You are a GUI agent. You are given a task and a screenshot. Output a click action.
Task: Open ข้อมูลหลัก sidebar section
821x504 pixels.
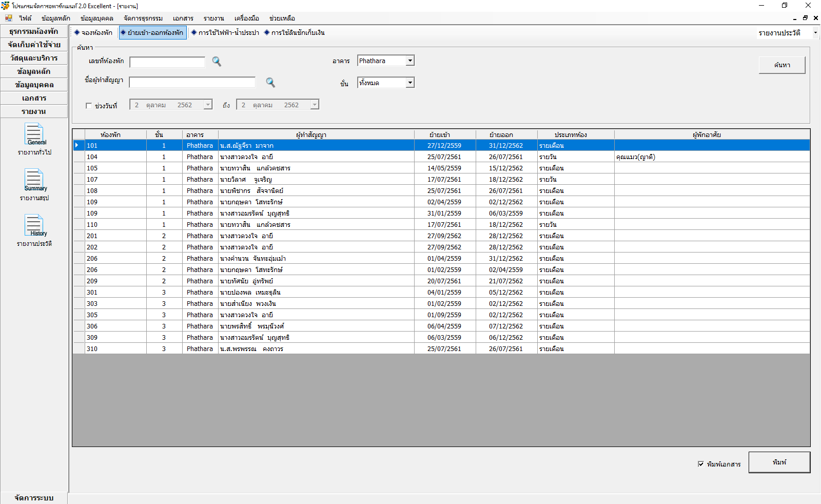[34, 71]
